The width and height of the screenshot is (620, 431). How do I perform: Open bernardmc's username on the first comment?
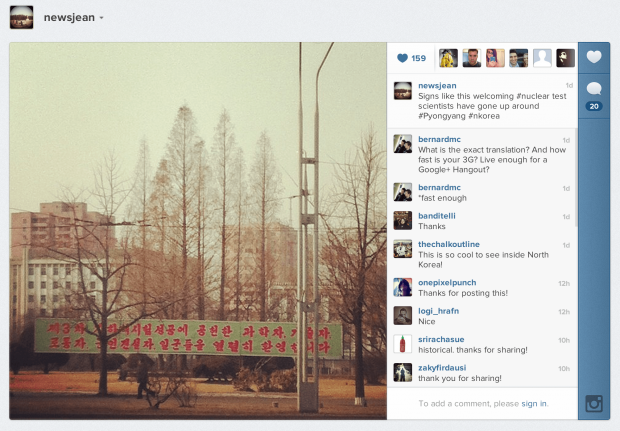[439, 139]
